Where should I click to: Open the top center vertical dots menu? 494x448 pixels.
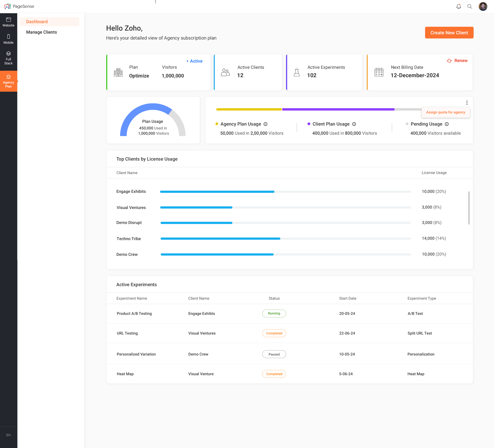pyautogui.click(x=155, y=2)
